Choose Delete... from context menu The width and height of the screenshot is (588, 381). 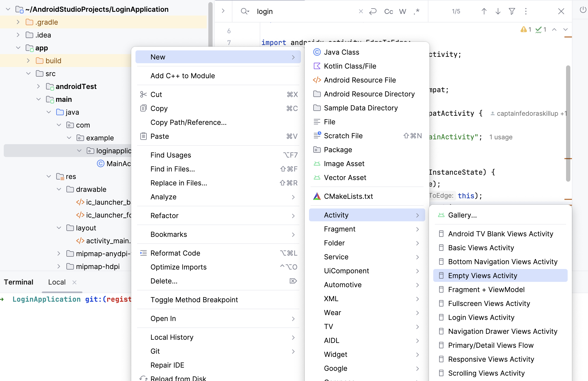tap(218, 281)
